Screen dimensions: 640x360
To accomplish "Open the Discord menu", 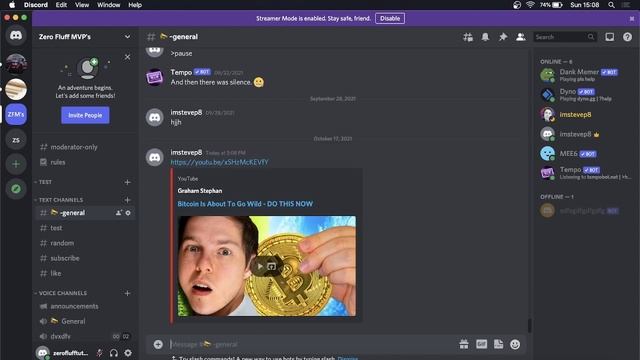I will pos(36,5).
